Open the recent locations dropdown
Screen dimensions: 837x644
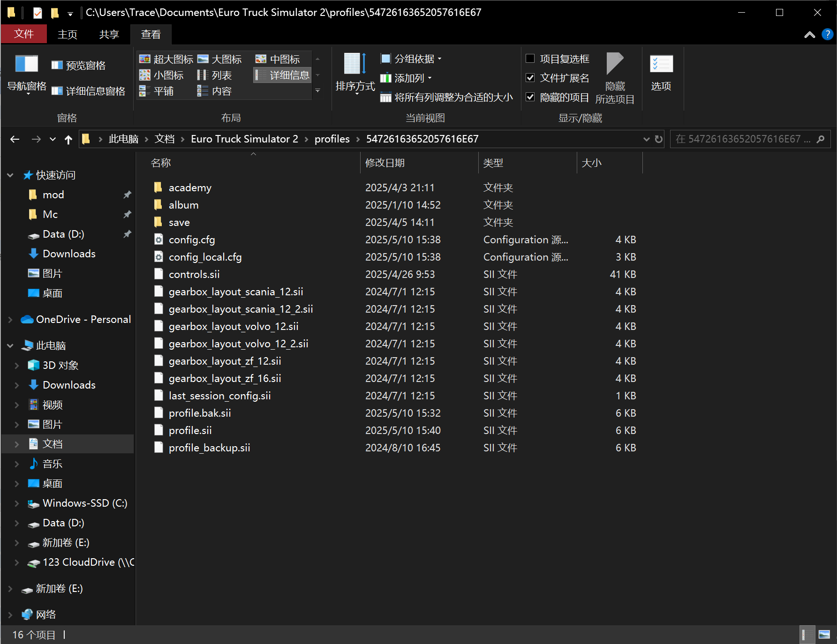(53, 139)
